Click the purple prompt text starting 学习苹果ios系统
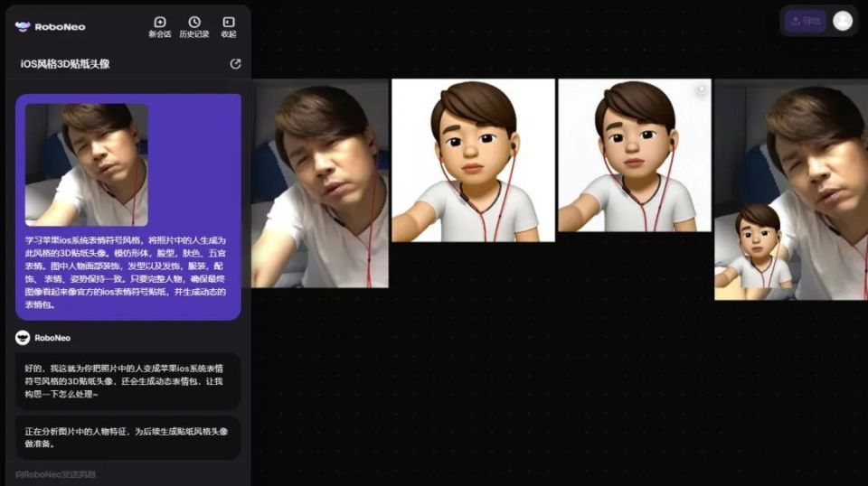Image resolution: width=868 pixels, height=486 pixels. (x=126, y=273)
